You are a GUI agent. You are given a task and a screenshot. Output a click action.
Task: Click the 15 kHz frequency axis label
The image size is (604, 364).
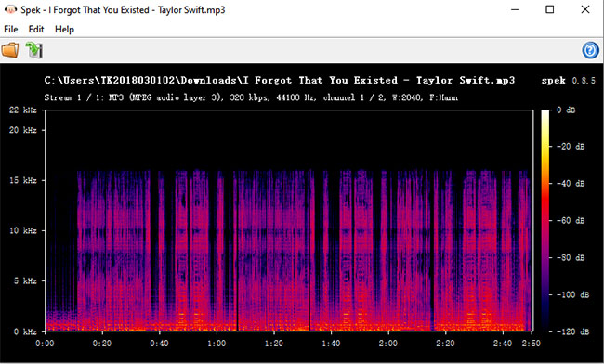[23, 180]
